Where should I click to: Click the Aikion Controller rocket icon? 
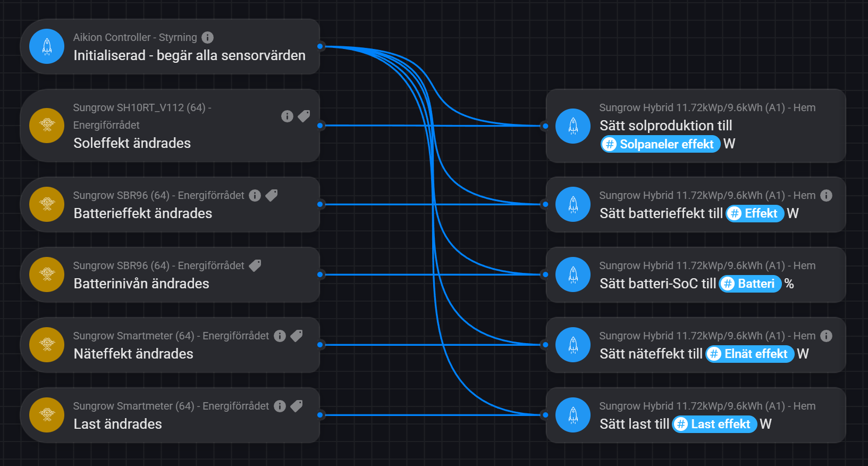(x=47, y=46)
